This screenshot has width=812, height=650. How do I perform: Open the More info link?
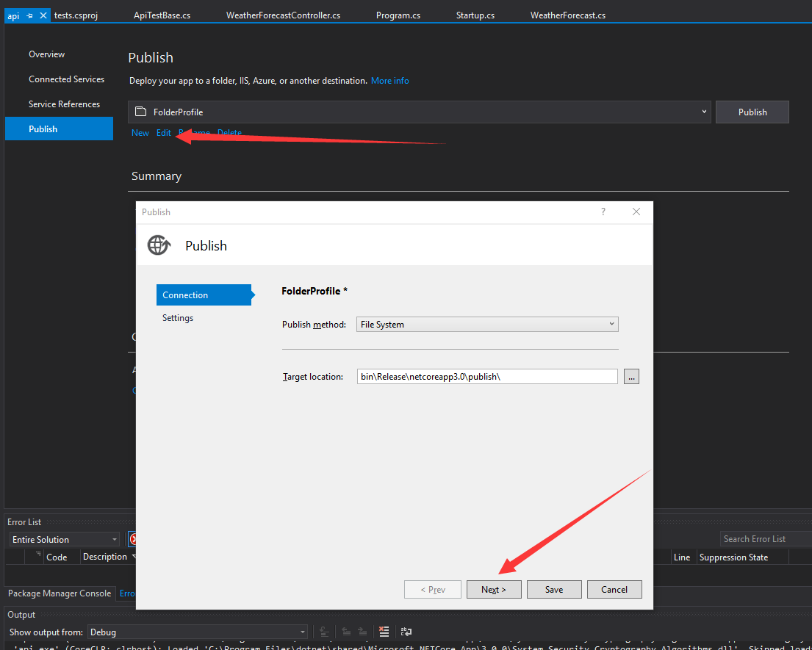pos(390,81)
